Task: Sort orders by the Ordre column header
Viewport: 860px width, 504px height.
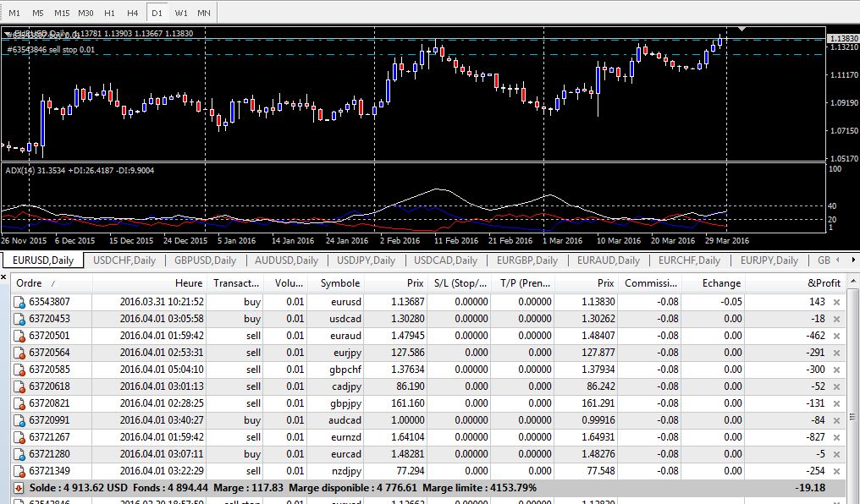Action: (30, 283)
